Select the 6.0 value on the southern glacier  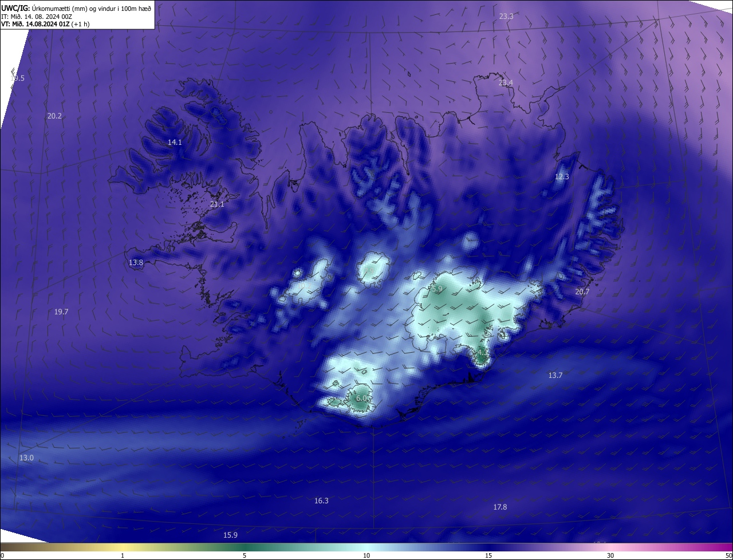pos(361,399)
